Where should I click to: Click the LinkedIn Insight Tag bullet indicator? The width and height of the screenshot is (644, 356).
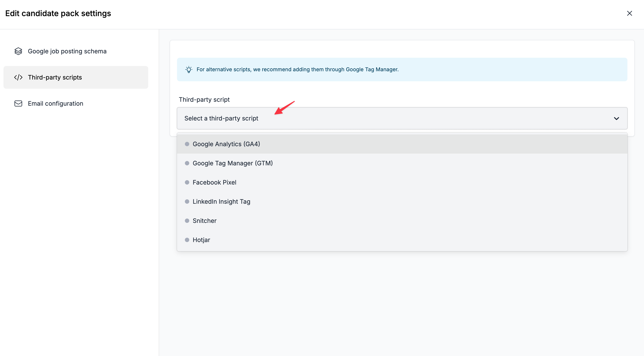tap(187, 202)
